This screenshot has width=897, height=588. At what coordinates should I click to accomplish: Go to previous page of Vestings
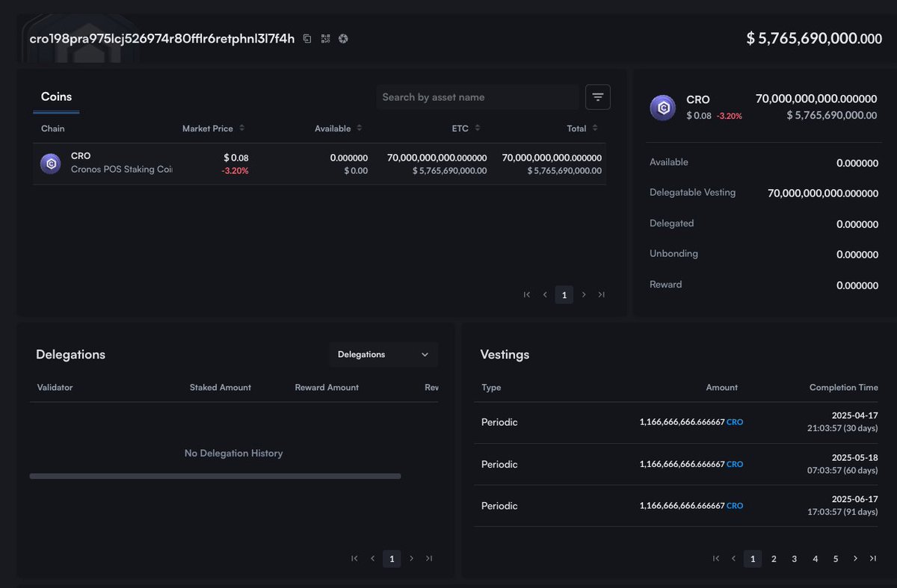click(734, 558)
